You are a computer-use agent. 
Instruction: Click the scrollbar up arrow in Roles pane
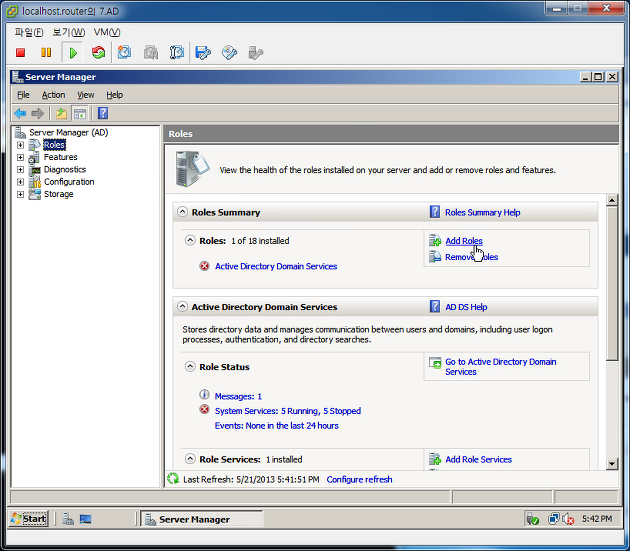(x=612, y=200)
